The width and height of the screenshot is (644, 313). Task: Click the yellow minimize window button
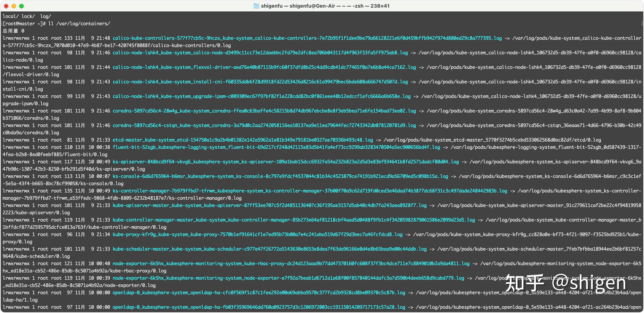pos(14,6)
